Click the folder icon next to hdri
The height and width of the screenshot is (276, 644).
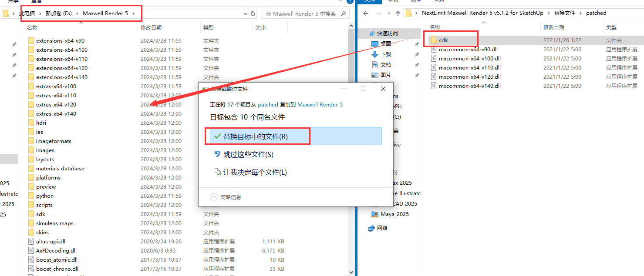pos(31,123)
